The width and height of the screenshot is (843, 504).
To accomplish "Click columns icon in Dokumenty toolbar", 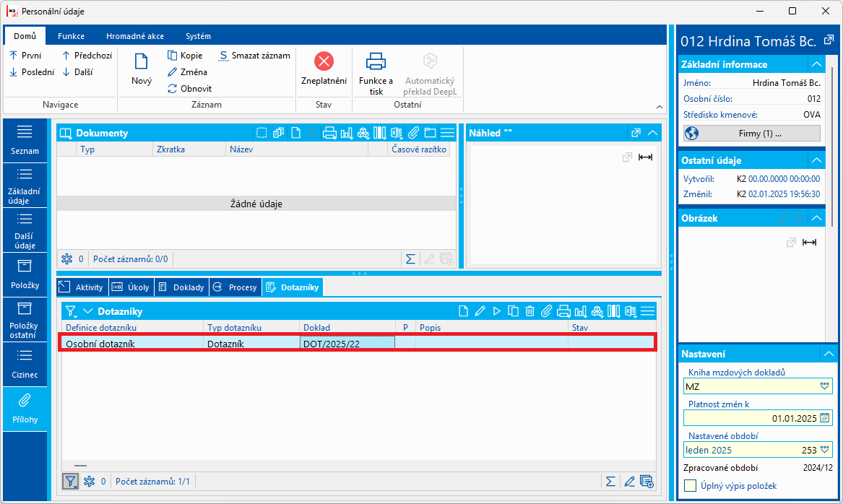I will [x=379, y=133].
